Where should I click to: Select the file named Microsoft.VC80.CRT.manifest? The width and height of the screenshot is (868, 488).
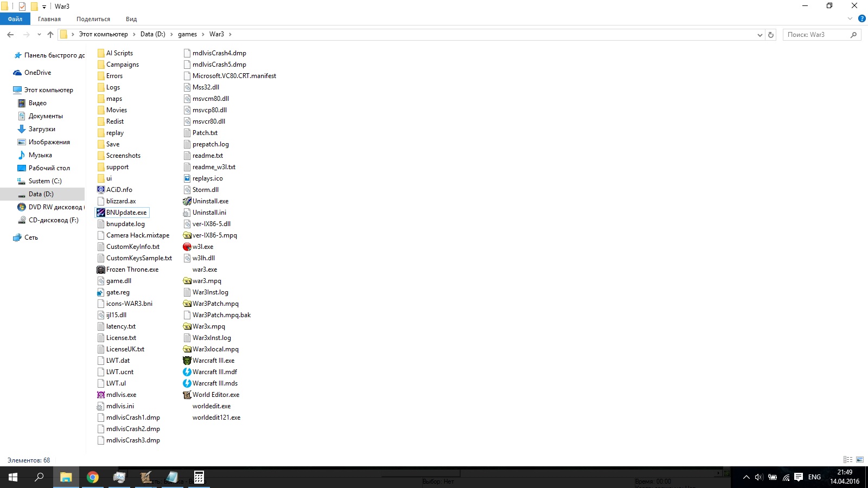click(234, 76)
